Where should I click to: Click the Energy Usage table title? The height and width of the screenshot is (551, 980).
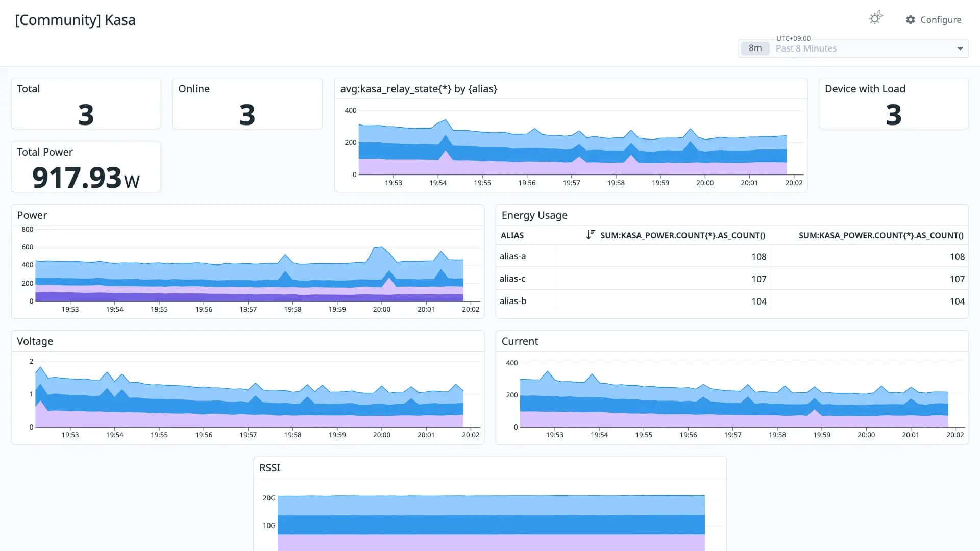[534, 215]
